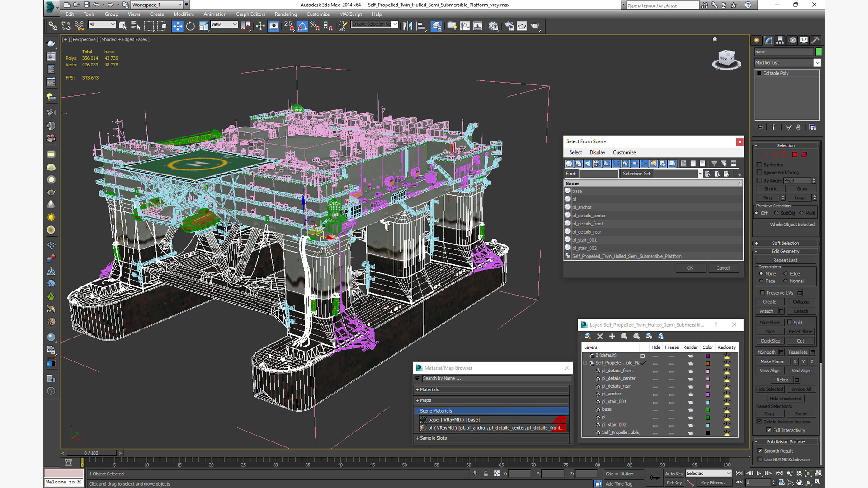This screenshot has height=488, width=868.
Task: Click OK in Select From Scene
Action: [x=690, y=268]
